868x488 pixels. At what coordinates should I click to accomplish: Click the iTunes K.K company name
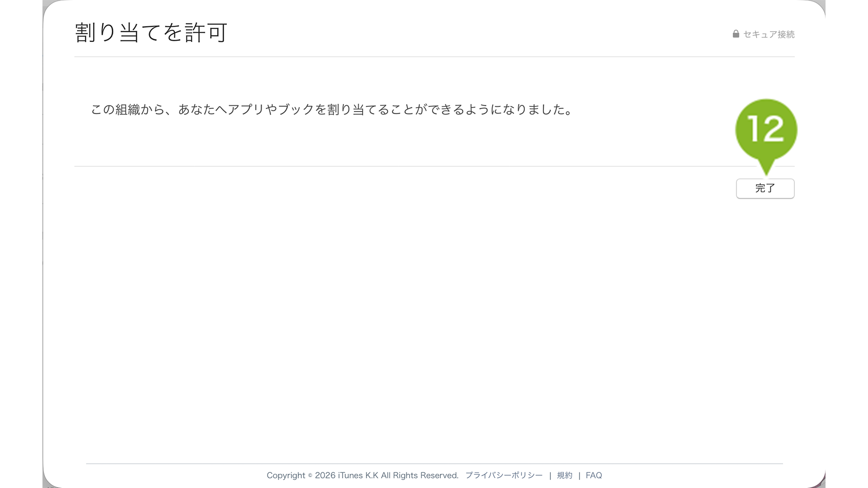[358, 475]
